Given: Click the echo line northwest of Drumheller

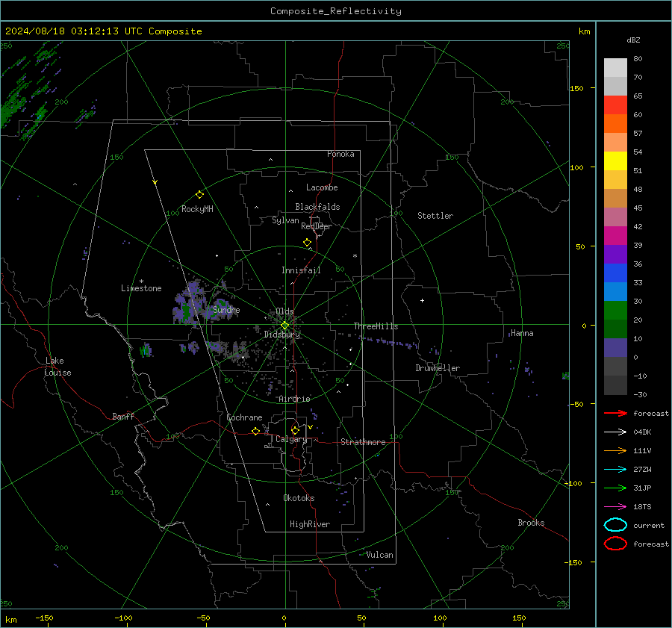Looking at the screenshot, I should (x=391, y=343).
